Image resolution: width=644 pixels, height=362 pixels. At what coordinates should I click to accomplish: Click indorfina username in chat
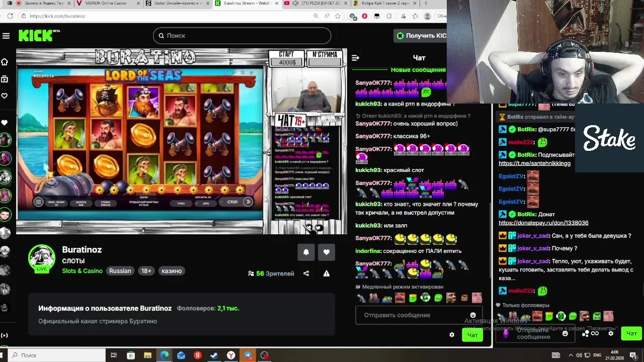368,251
